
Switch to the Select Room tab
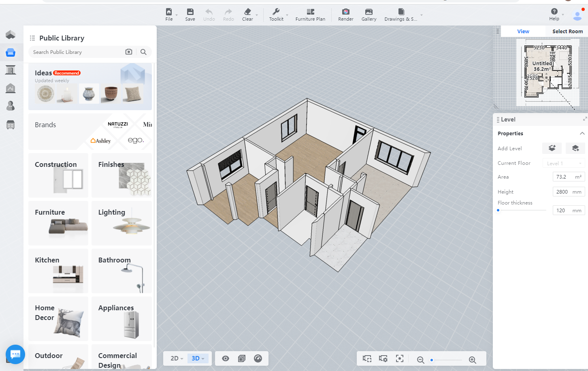pyautogui.click(x=567, y=31)
